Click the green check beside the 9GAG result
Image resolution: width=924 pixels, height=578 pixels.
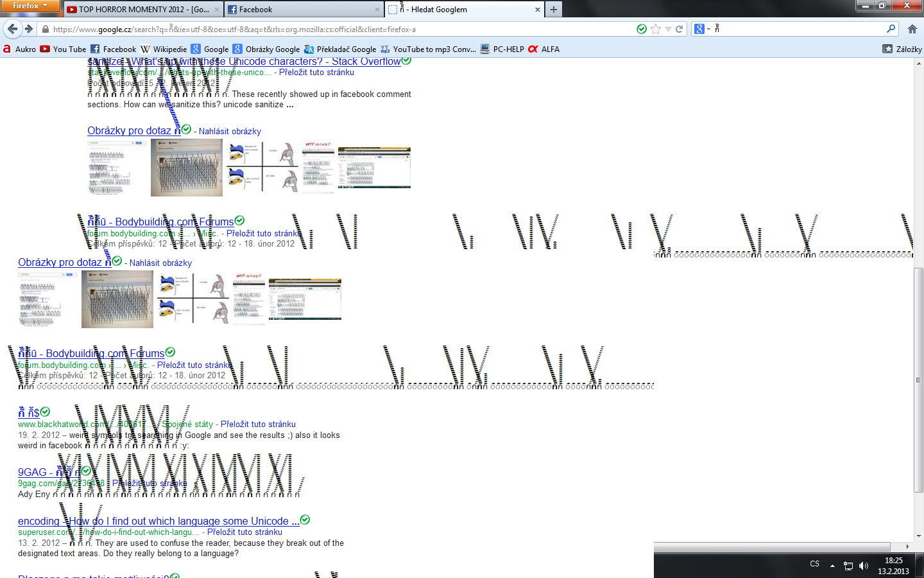coord(86,471)
